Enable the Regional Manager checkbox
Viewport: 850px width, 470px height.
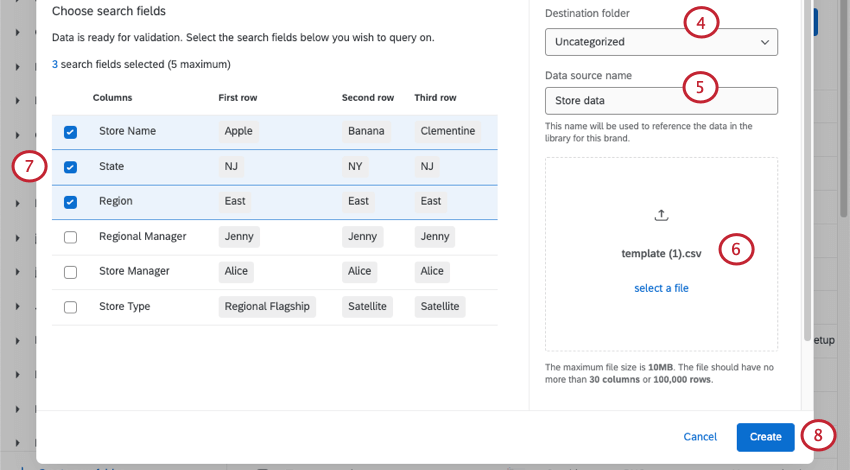click(x=70, y=237)
